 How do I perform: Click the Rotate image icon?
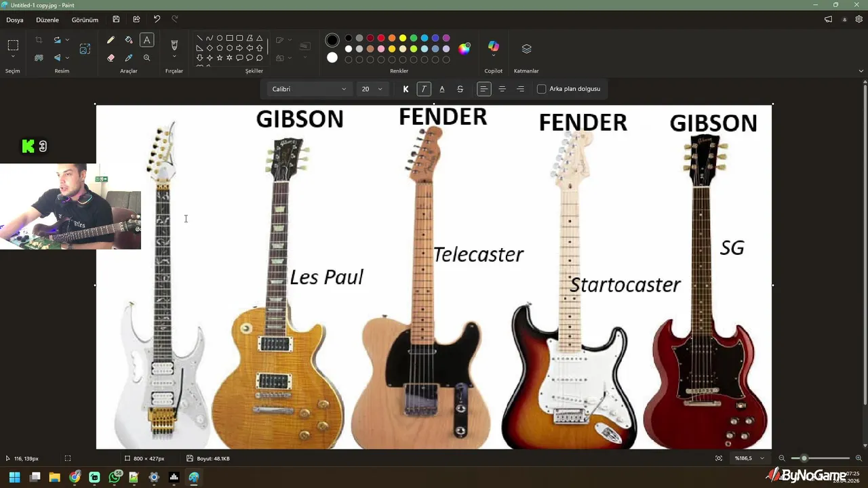click(x=57, y=40)
